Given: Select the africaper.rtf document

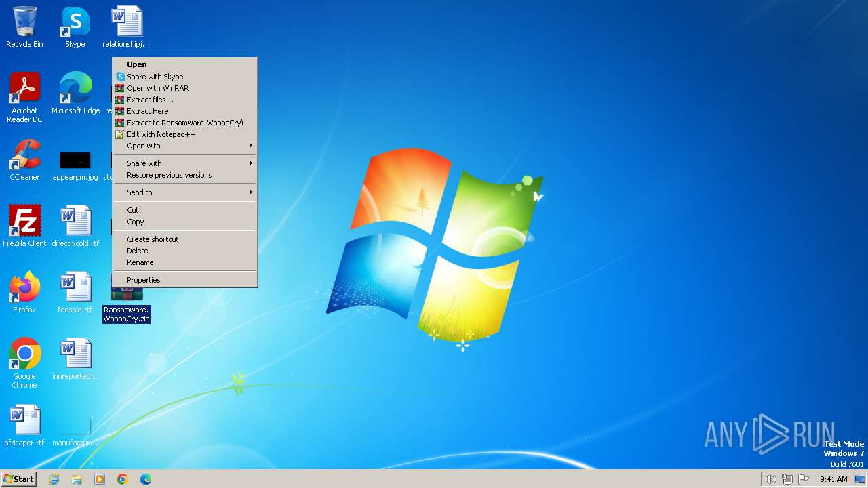Looking at the screenshot, I should tap(24, 426).
